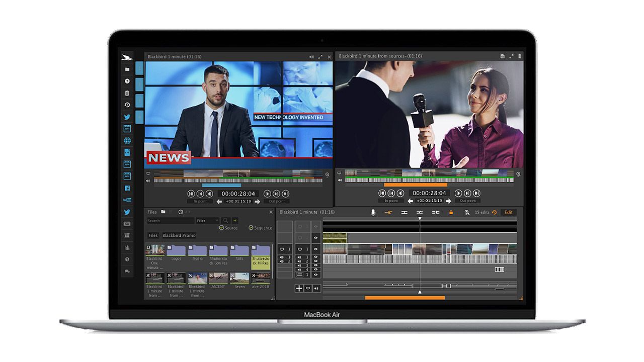
Task: Click the orange Edit button in timeline
Action: point(509,212)
